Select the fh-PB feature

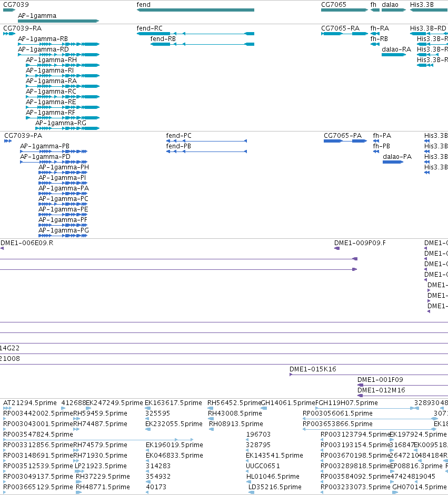[x=376, y=151]
